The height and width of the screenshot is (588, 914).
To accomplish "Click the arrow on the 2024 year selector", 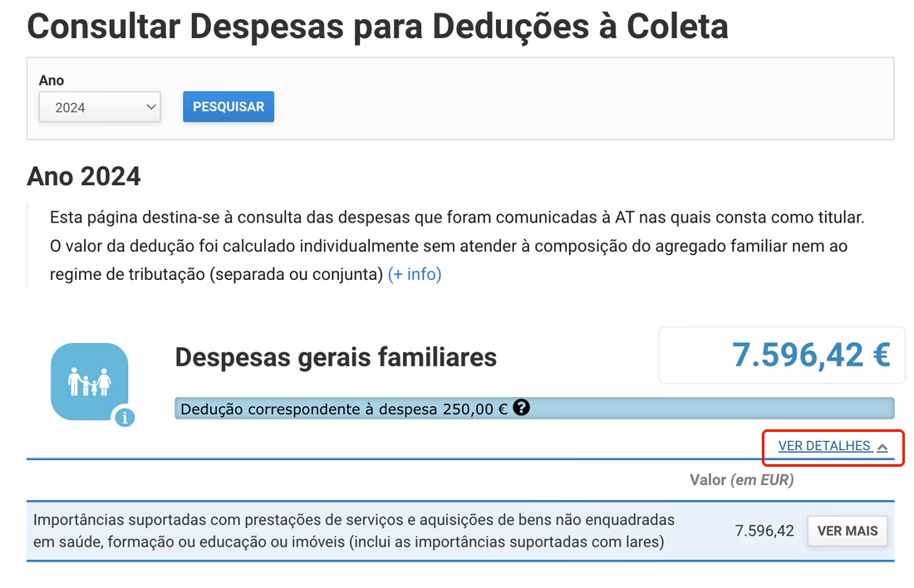I will point(150,107).
